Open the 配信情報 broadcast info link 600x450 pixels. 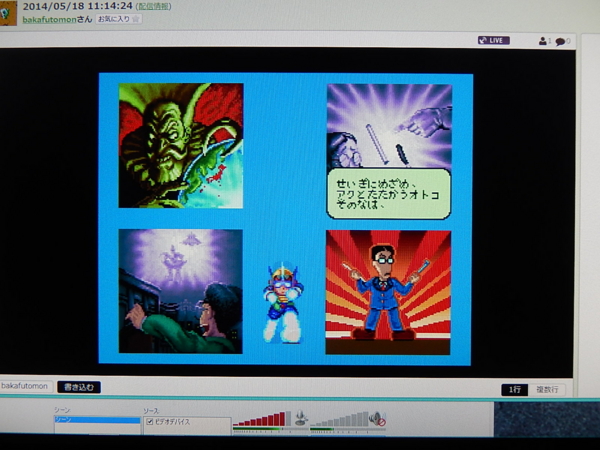click(x=153, y=7)
